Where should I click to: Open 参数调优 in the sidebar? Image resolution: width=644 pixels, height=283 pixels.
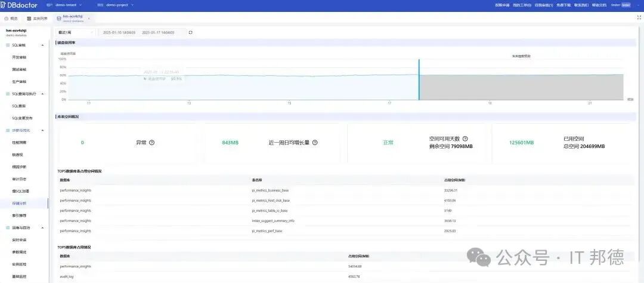tap(19, 252)
